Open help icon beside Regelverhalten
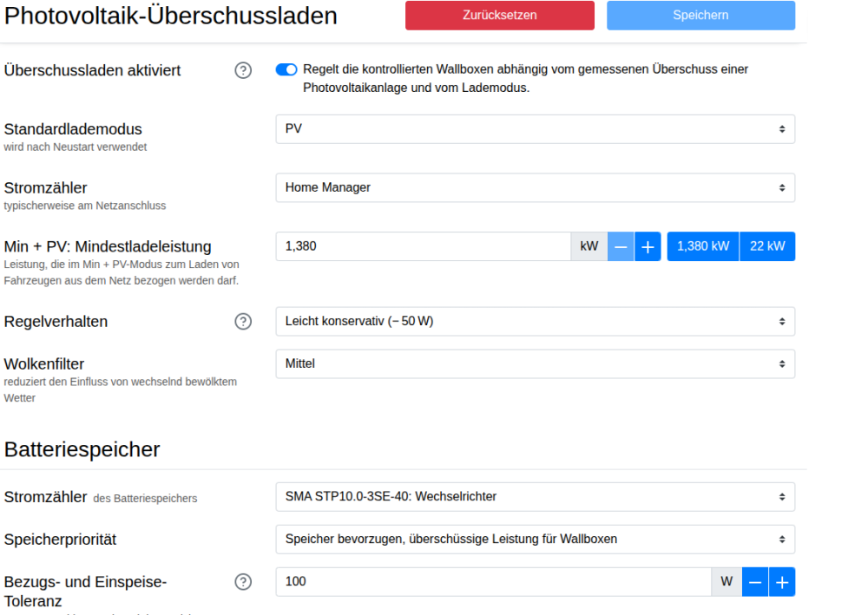Image resolution: width=868 pixels, height=615 pixels. [x=243, y=322]
